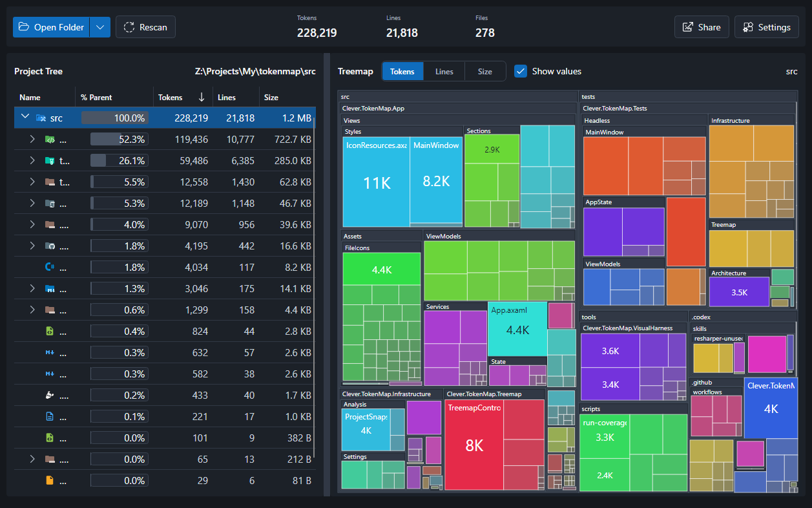Select the src root folder icon
The image size is (812, 508).
click(x=39, y=117)
